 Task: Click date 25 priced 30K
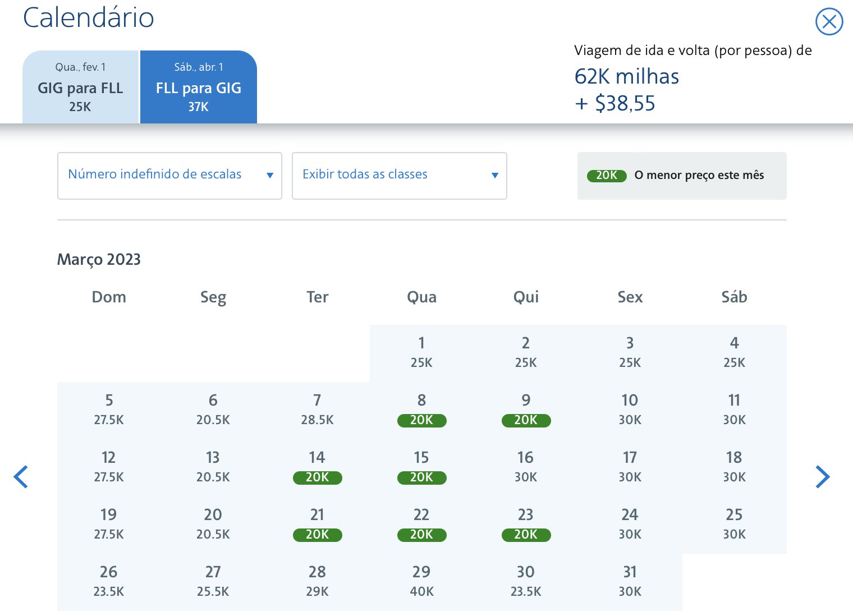734,525
